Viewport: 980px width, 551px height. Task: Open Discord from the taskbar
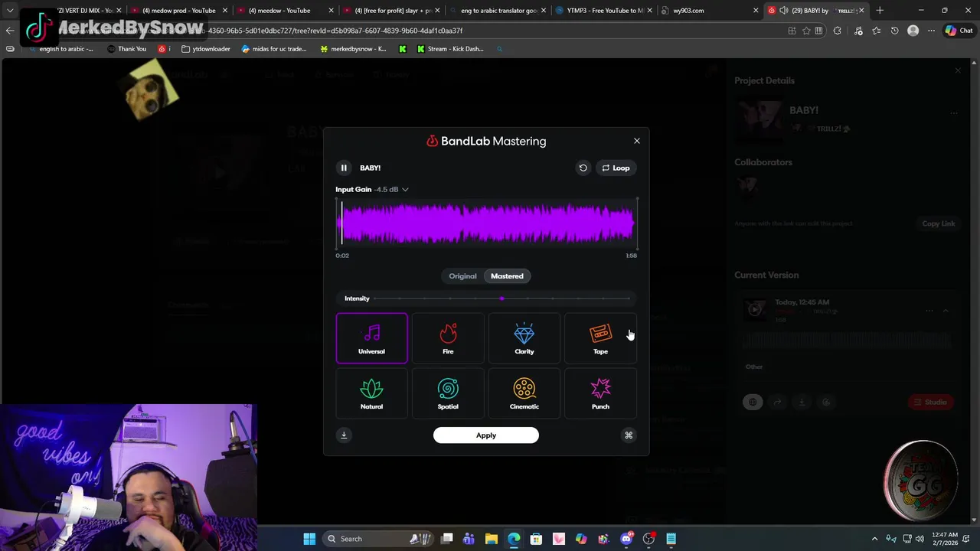(x=626, y=539)
